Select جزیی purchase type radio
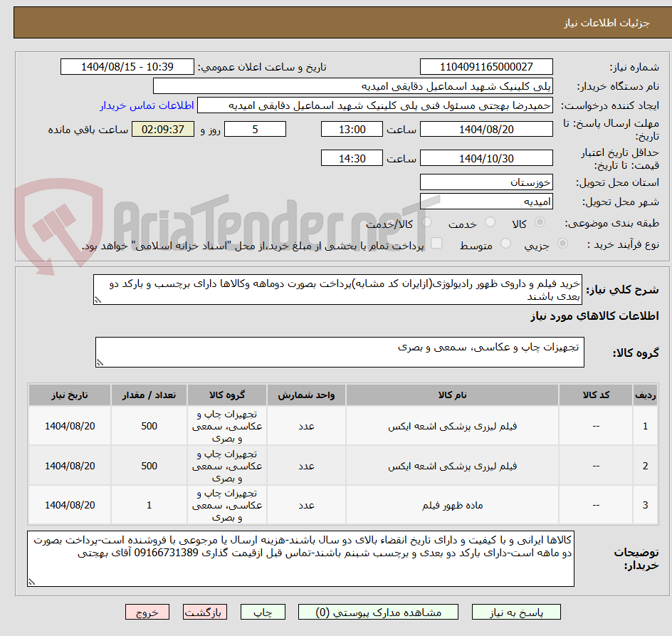The image size is (672, 636). [x=562, y=244]
